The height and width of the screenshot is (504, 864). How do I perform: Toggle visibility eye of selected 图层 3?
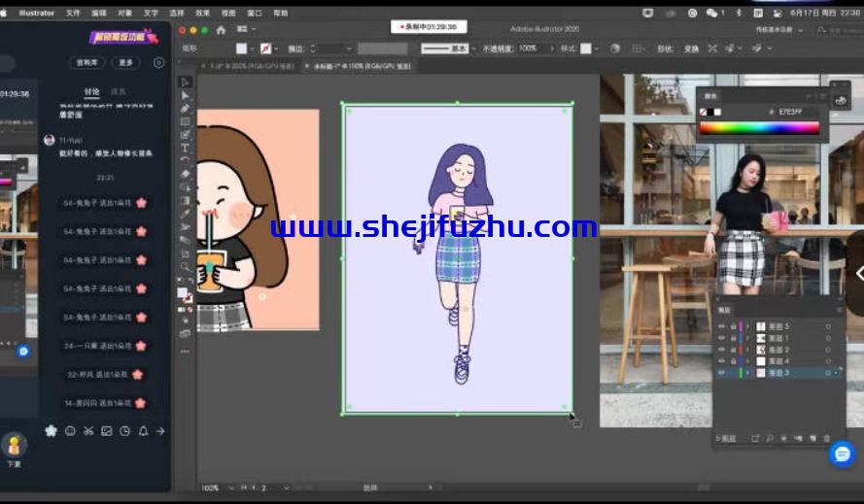[x=721, y=373]
